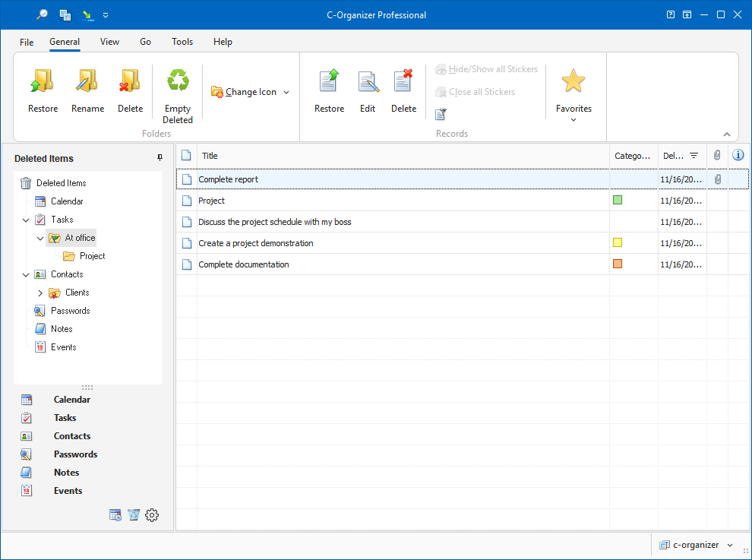Switch to the General ribbon tab
The width and height of the screenshot is (752, 560).
[65, 42]
